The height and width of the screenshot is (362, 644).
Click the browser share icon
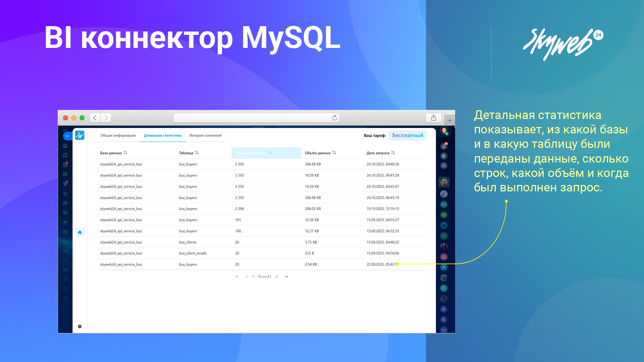point(434,118)
